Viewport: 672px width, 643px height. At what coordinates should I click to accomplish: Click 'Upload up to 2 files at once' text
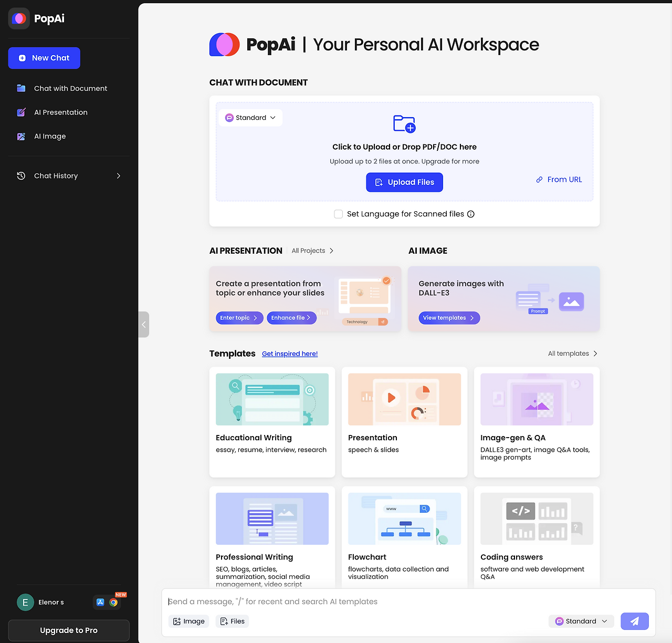pos(374,162)
